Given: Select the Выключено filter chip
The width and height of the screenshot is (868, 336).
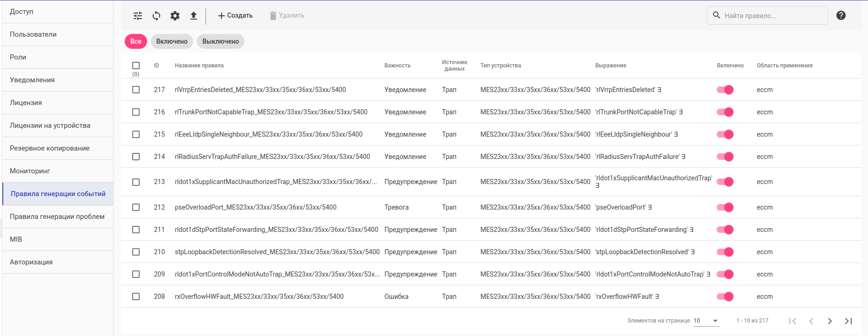Looking at the screenshot, I should click(x=221, y=41).
